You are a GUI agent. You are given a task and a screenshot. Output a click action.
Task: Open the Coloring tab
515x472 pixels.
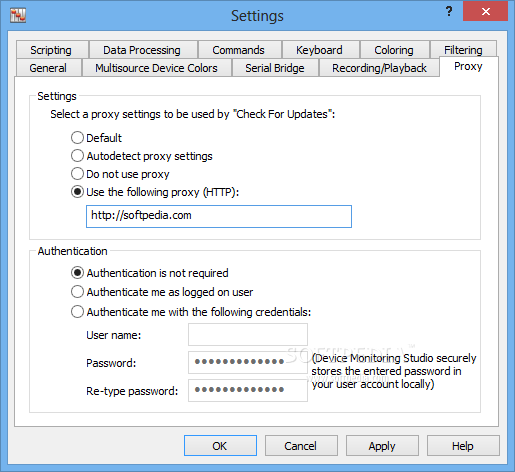click(394, 50)
